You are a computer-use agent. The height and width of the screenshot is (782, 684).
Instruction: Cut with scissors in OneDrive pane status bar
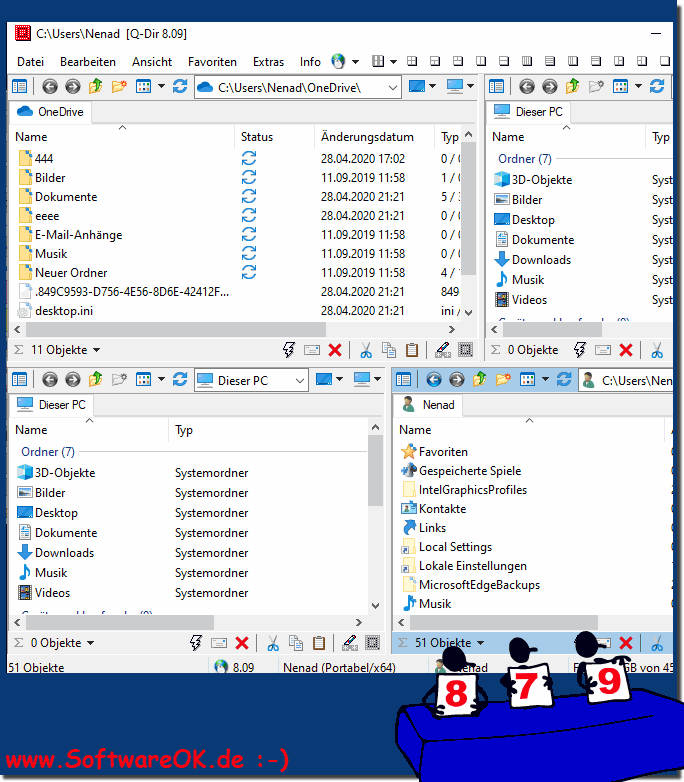tap(366, 350)
